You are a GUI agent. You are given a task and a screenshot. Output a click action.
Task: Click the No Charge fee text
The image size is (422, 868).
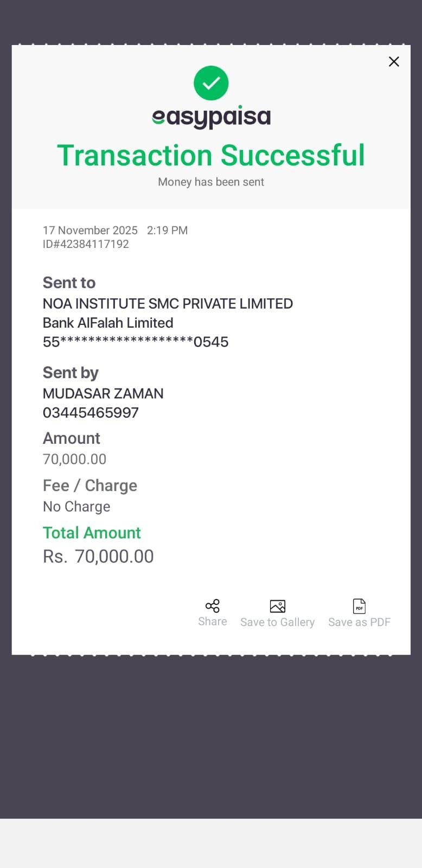point(76,507)
